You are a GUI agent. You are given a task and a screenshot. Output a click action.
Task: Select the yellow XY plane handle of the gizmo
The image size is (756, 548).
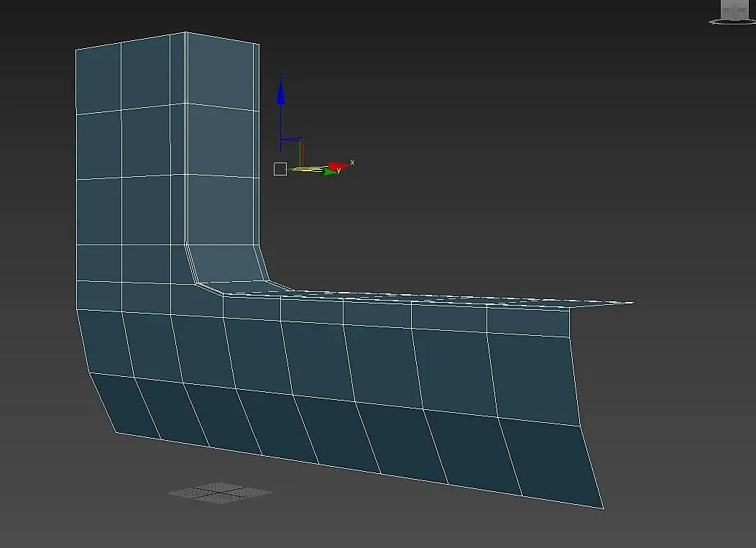pyautogui.click(x=307, y=169)
